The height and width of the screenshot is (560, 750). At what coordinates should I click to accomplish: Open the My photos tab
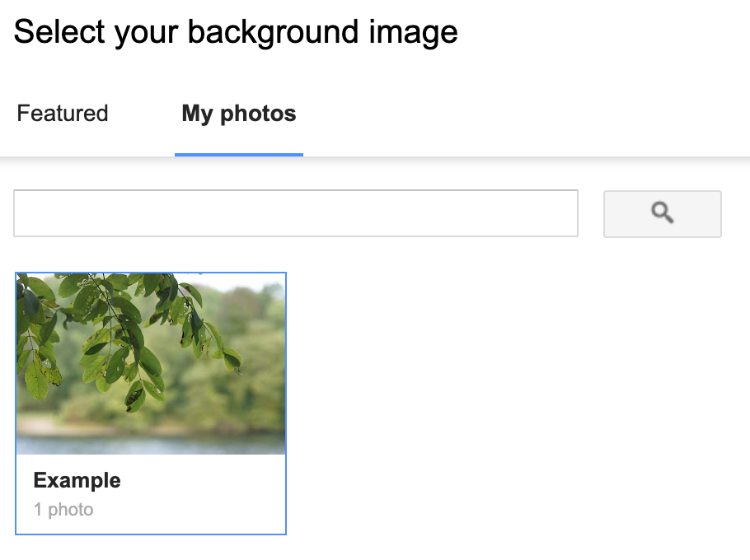pos(238,113)
